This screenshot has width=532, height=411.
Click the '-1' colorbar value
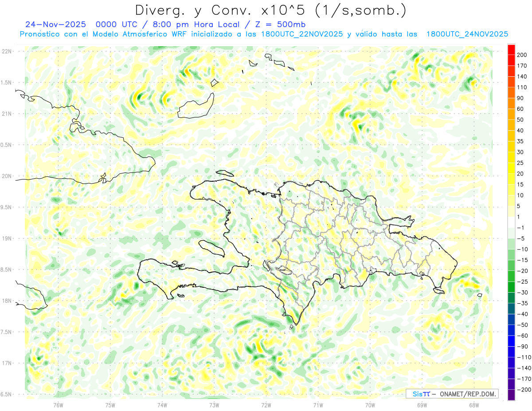point(521,227)
